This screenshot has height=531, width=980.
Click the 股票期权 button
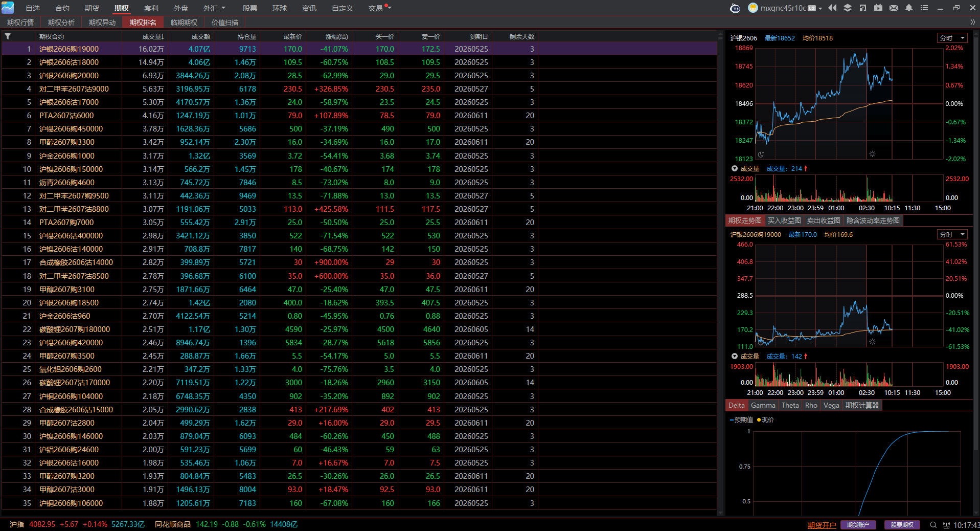(x=902, y=525)
